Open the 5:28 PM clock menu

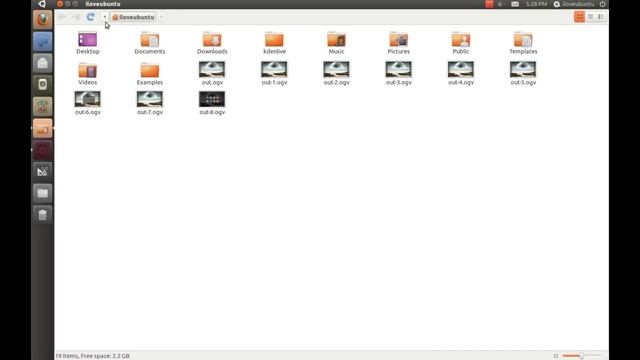[x=536, y=4]
